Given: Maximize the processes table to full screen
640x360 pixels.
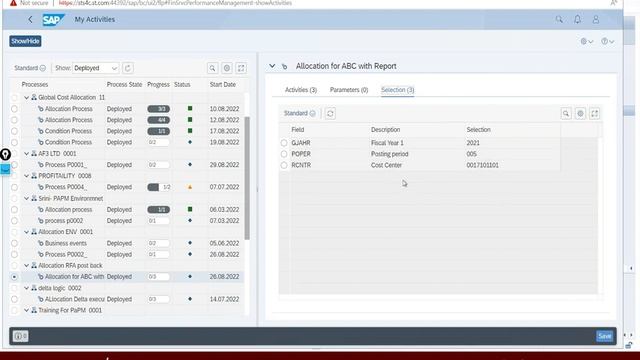Looking at the screenshot, I should (241, 68).
